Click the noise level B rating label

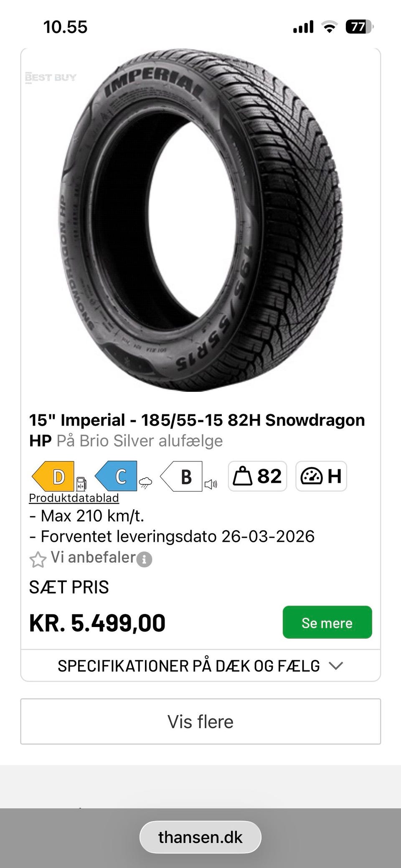181,476
